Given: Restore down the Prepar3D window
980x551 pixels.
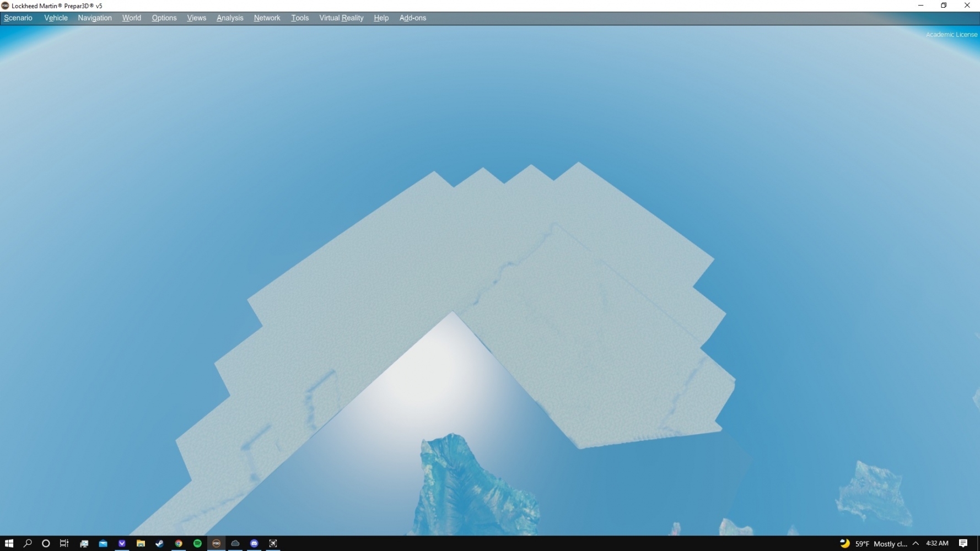Looking at the screenshot, I should click(944, 6).
